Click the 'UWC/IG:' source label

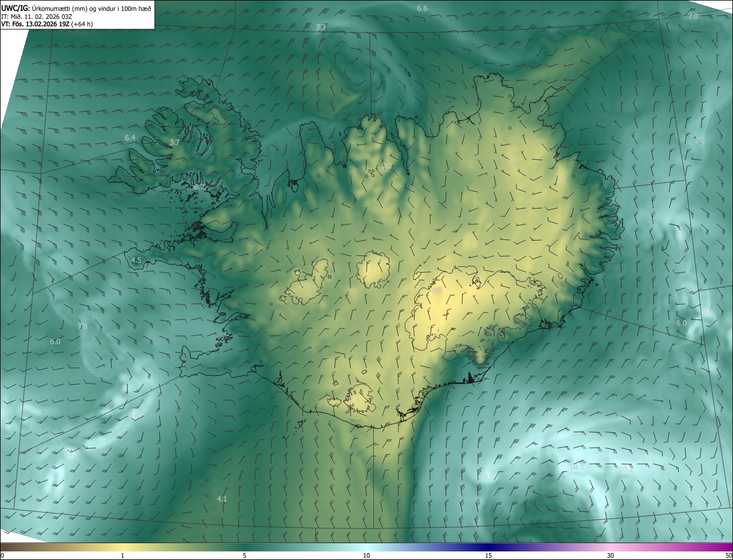coord(15,7)
